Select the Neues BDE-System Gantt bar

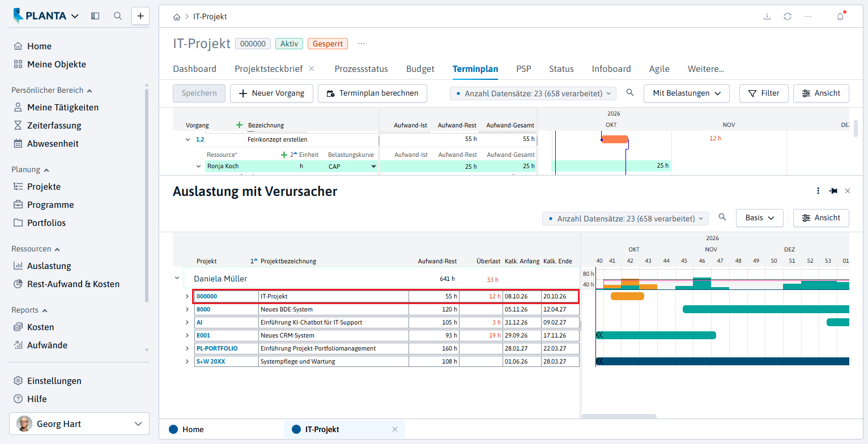766,309
